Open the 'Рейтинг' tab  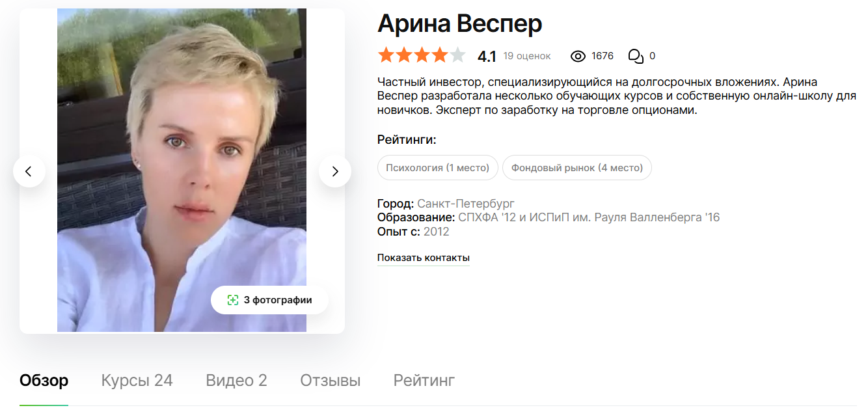point(424,381)
